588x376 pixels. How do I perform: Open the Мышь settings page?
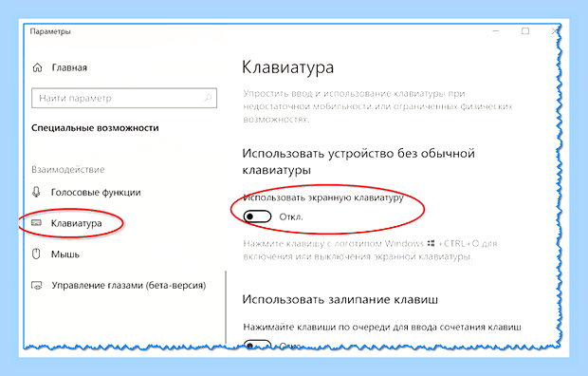(x=65, y=254)
